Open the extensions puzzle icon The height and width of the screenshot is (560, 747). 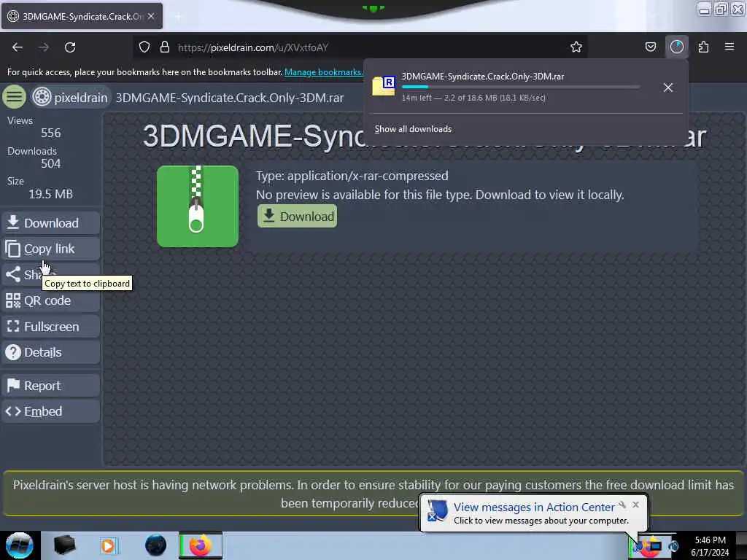click(703, 47)
